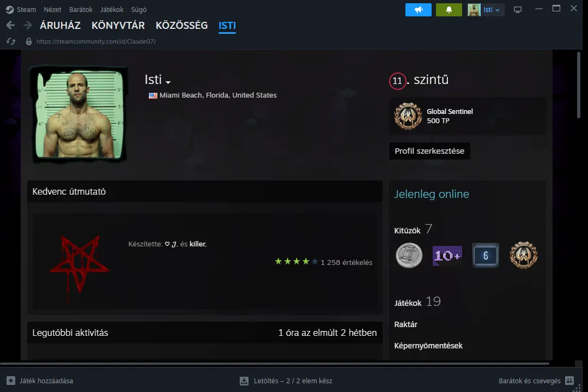The height and width of the screenshot is (392, 588).
Task: Open Barátok és csevegés
Action: [530, 381]
